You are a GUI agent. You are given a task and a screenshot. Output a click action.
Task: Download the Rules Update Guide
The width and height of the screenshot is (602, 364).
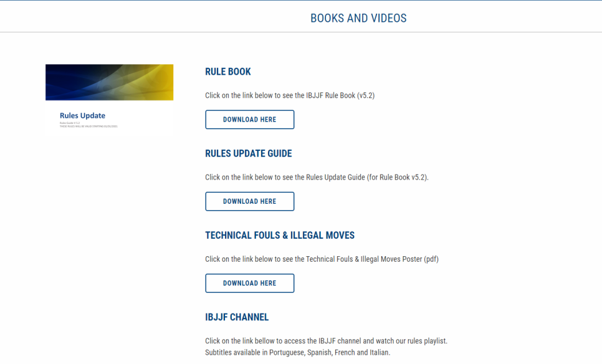(249, 201)
